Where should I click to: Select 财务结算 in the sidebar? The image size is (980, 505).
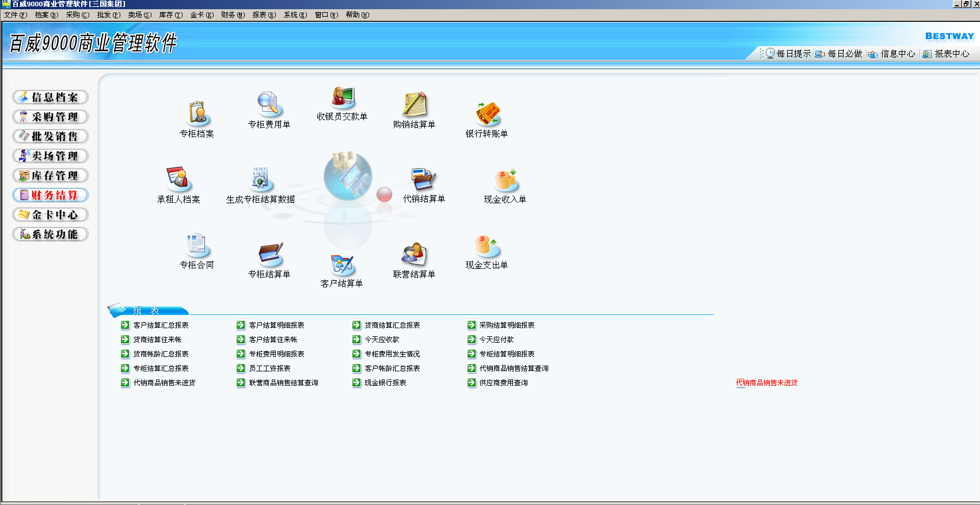tap(51, 195)
